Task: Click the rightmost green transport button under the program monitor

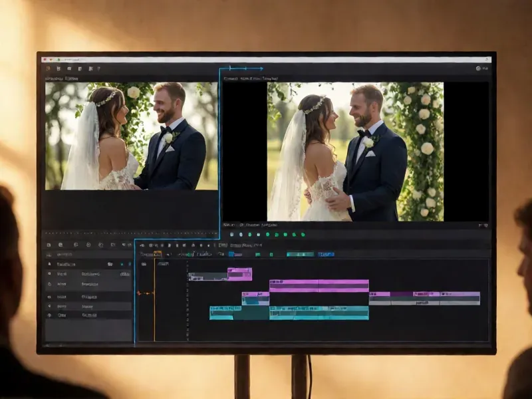Action: tap(303, 235)
